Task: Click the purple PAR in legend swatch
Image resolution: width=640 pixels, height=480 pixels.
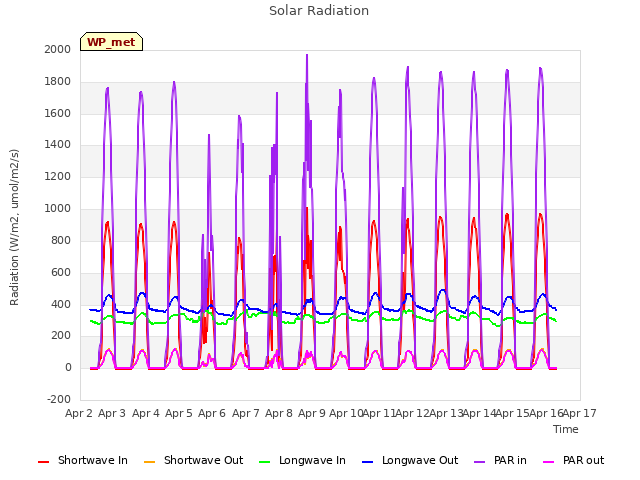Action: (480, 462)
